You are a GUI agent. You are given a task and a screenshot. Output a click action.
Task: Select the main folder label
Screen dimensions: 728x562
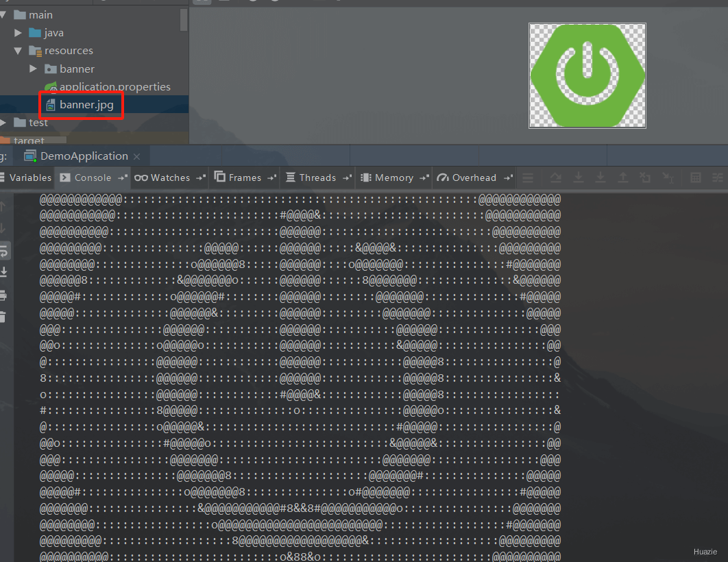(x=41, y=15)
